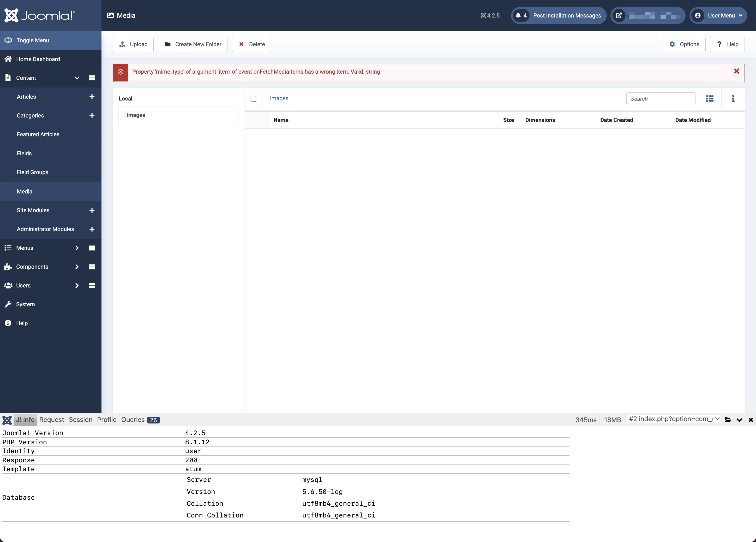This screenshot has width=756, height=542.
Task: Open Menus dashboard grid icon
Action: [92, 248]
